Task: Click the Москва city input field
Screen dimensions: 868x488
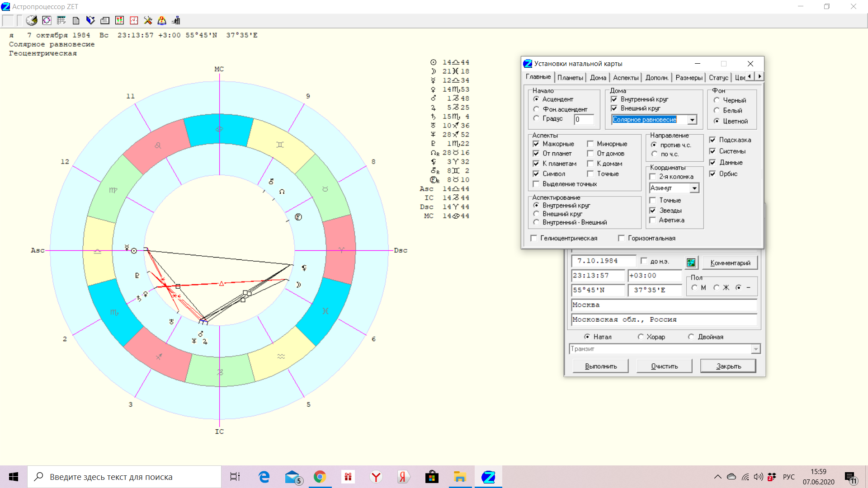Action: 664,305
